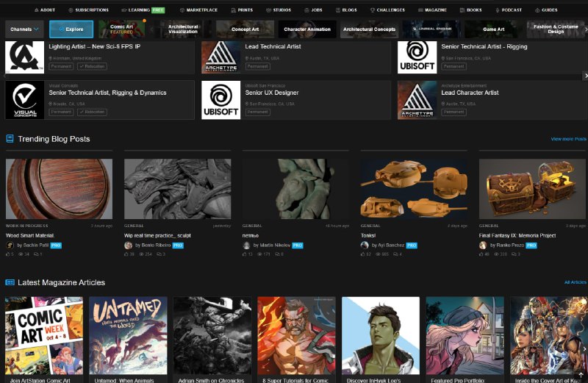Open the Studios page
Screen dimensions: 588x383
279,10
